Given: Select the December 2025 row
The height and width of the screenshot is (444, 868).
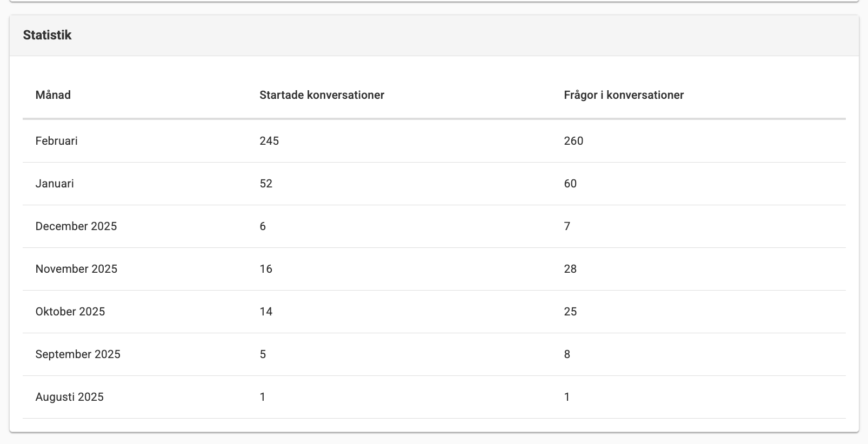Looking at the screenshot, I should pyautogui.click(x=434, y=226).
